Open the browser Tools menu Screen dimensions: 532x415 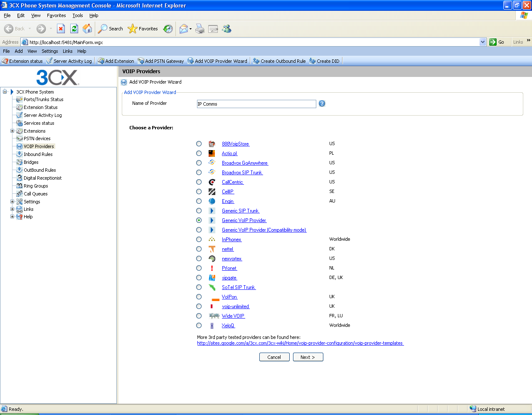[77, 15]
